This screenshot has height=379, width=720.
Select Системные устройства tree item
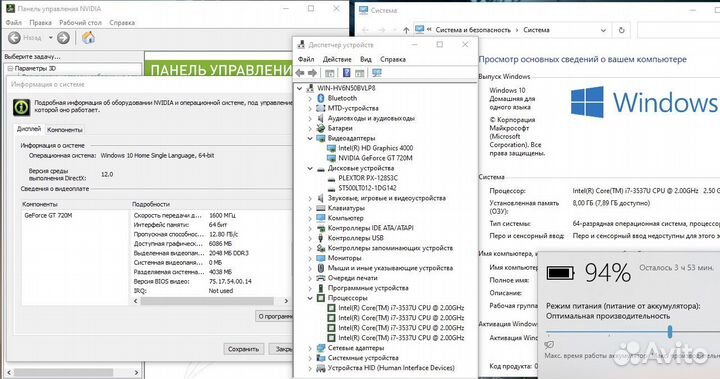(363, 358)
